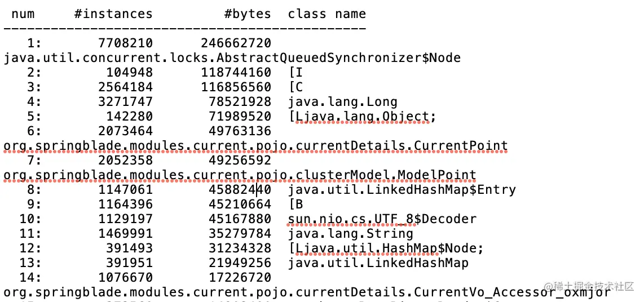Click the java.lang.String class name
The height and width of the screenshot is (302, 644).
[x=350, y=234]
